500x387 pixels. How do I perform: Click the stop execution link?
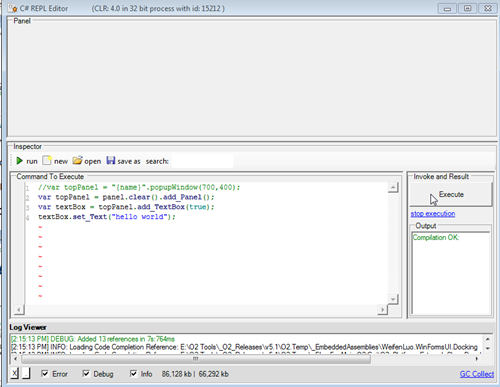[433, 214]
